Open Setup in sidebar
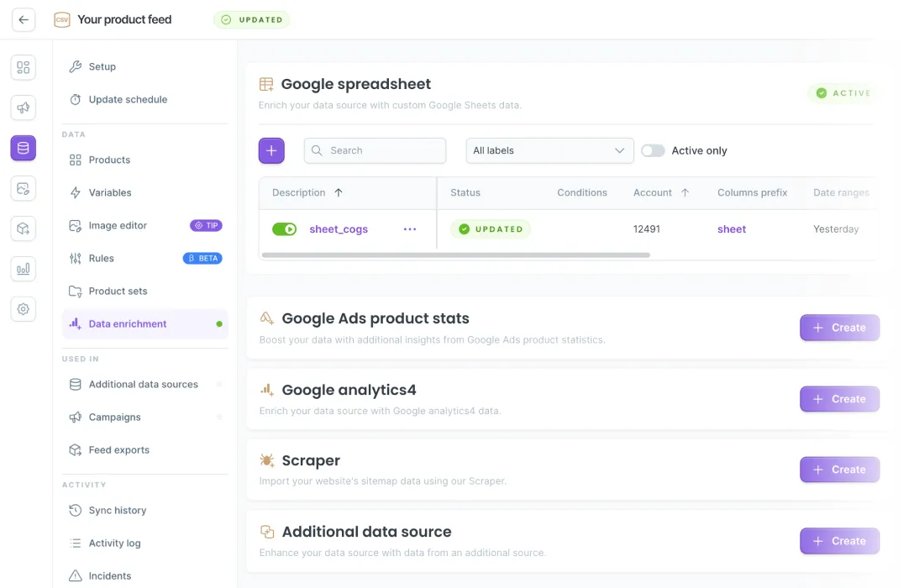The image size is (914, 588). coord(145,66)
